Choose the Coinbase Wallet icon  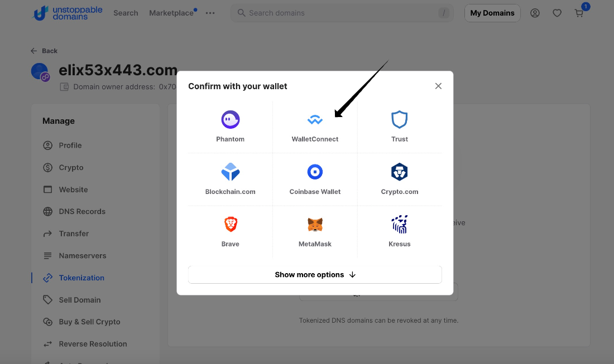315,172
